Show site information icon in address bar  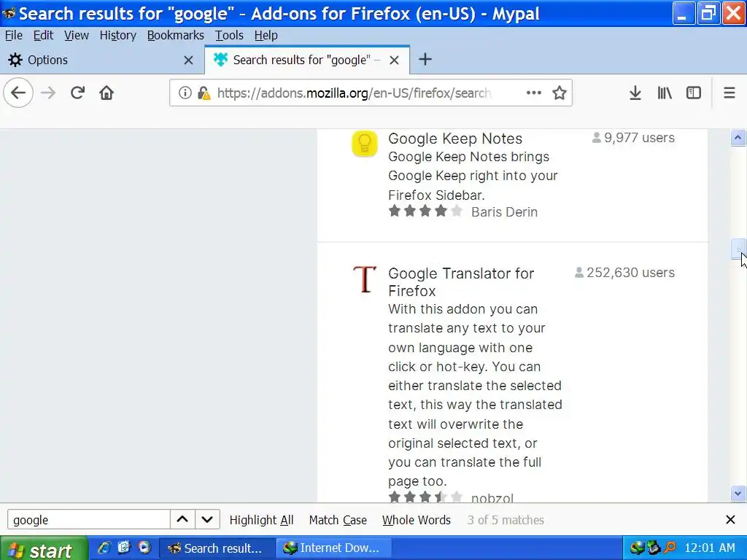[185, 93]
